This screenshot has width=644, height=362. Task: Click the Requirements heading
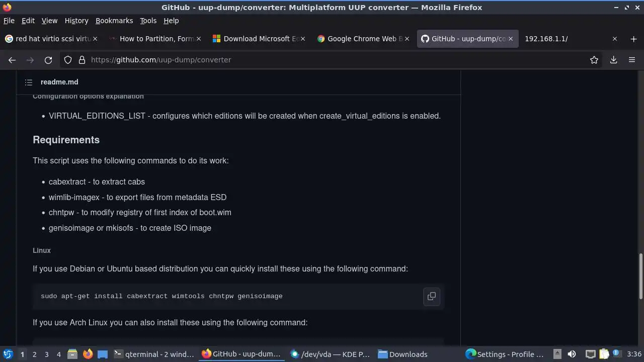coord(66,140)
